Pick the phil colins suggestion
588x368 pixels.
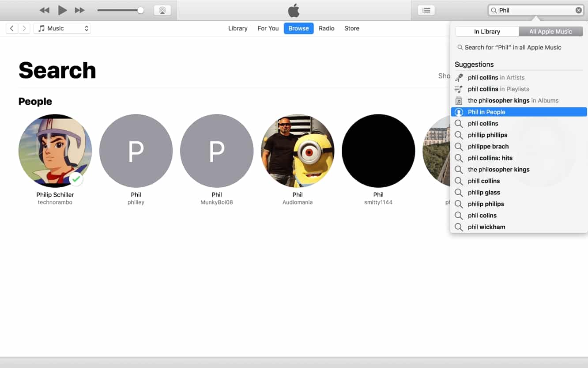[519, 215]
